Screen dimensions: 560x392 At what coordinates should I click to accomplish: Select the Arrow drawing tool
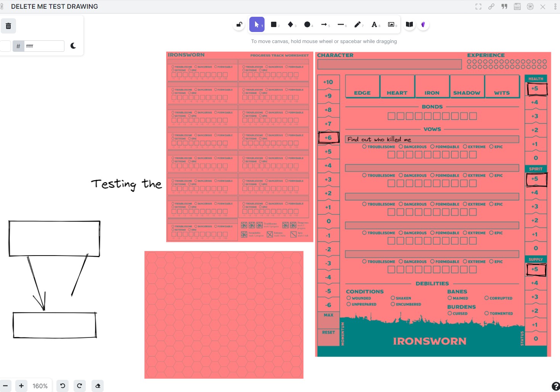[x=324, y=24]
